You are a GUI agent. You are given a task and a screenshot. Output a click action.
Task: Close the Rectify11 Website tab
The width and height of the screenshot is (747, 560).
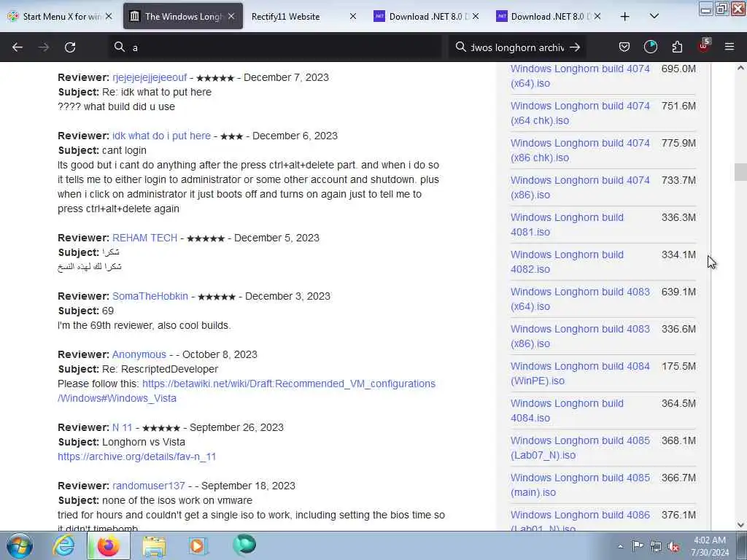352,16
